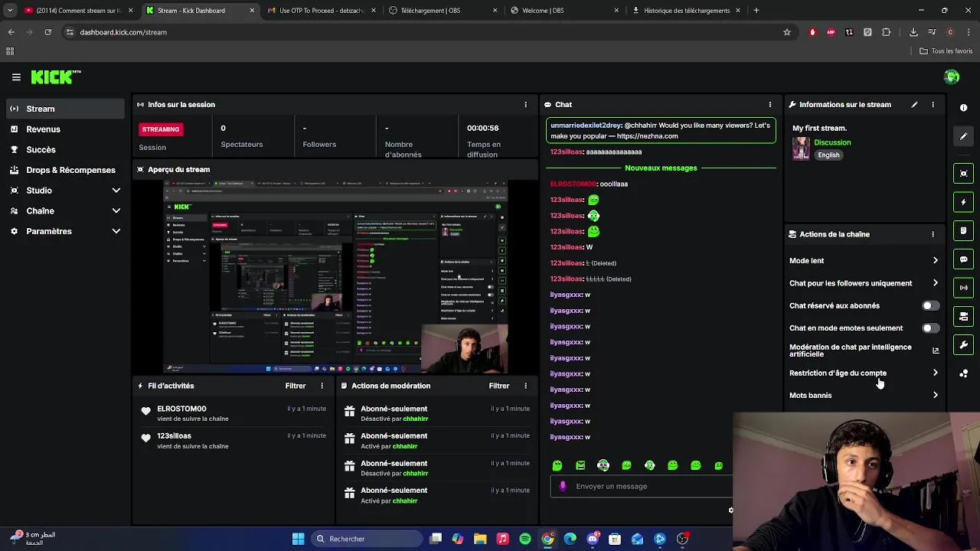Open Tous les favoris bookmarks folder

(x=946, y=51)
